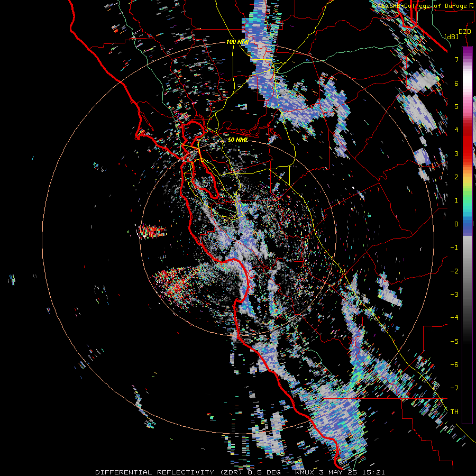Click the 5 tick label on the dB scale
This screenshot has height=476, width=476.
(x=456, y=106)
